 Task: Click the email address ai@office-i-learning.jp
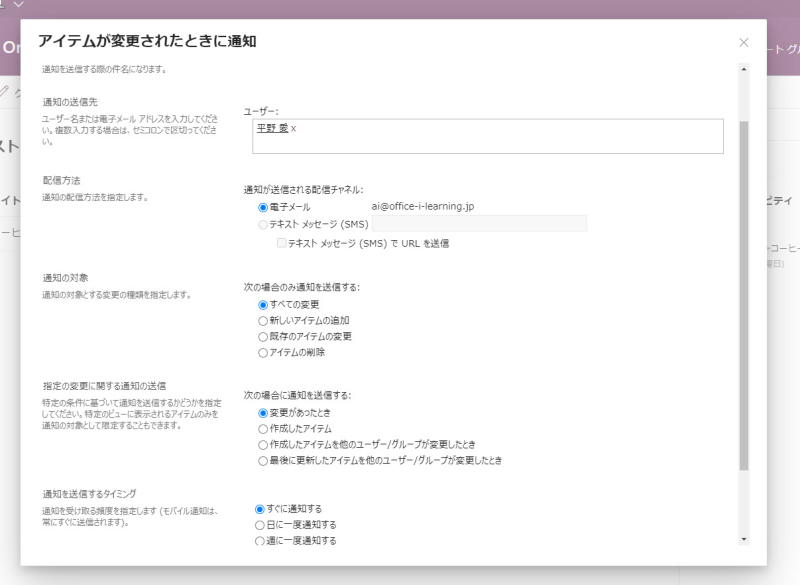pyautogui.click(x=422, y=207)
